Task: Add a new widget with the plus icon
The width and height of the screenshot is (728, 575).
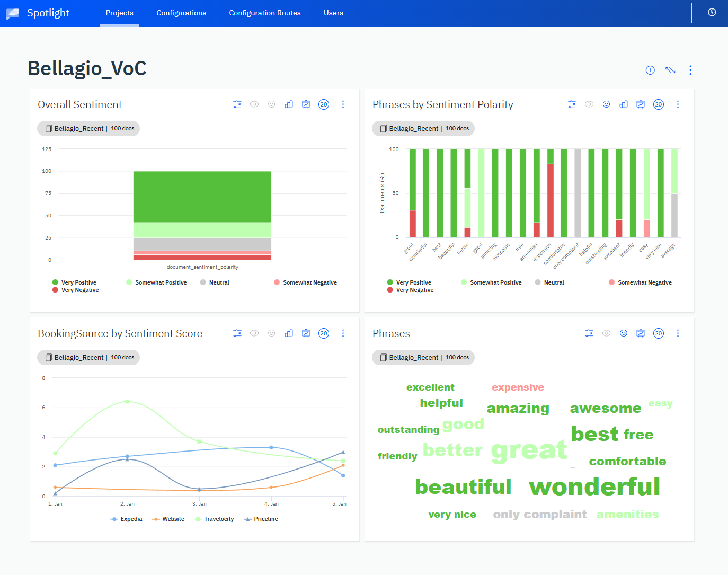Action: pos(650,69)
